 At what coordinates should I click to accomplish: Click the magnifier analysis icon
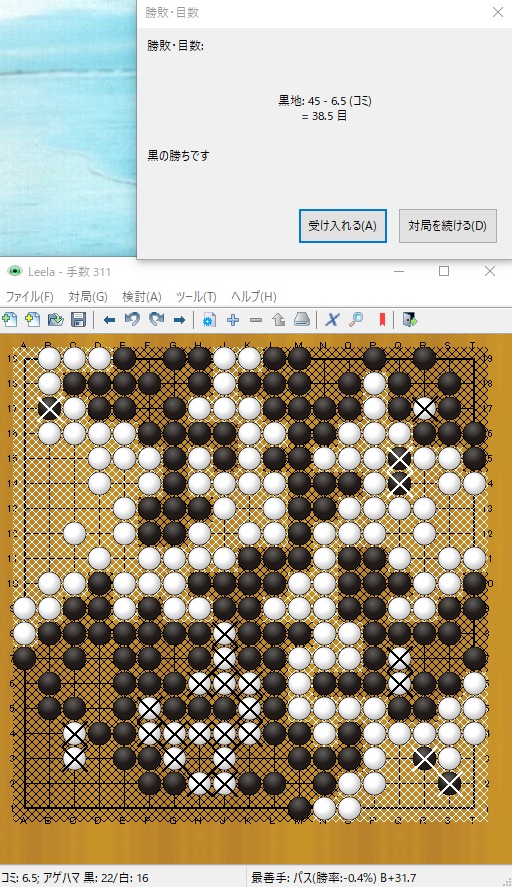point(356,320)
